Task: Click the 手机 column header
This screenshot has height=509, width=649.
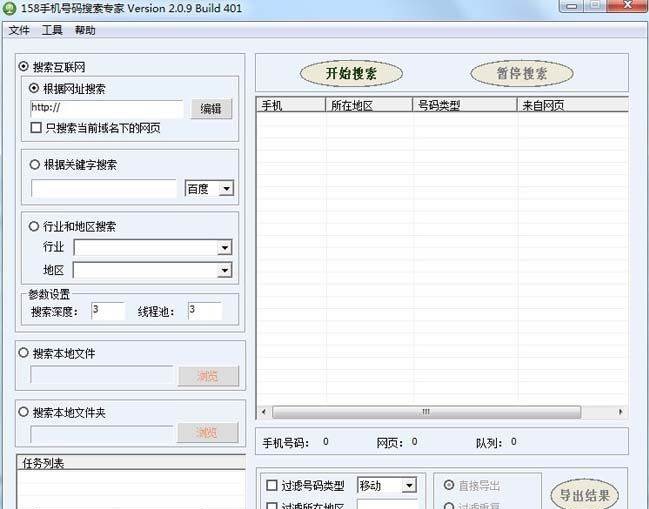Action: [x=291, y=105]
